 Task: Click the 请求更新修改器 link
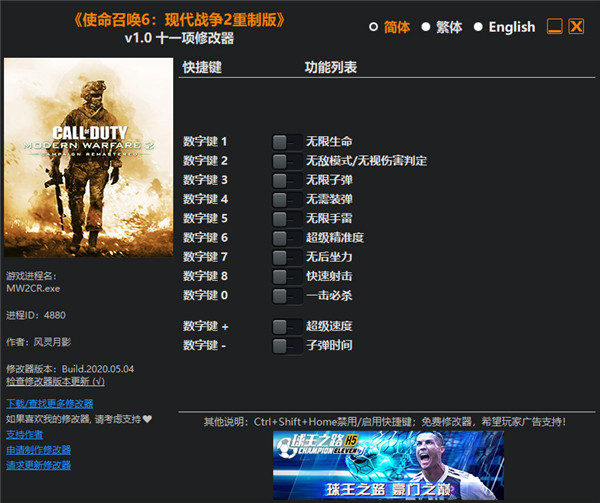tap(38, 464)
